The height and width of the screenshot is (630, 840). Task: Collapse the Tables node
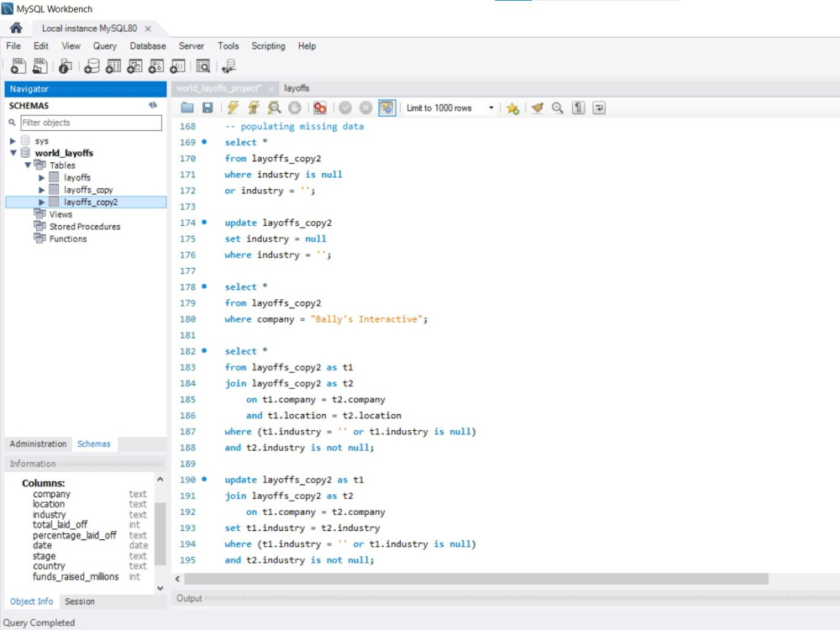point(28,165)
